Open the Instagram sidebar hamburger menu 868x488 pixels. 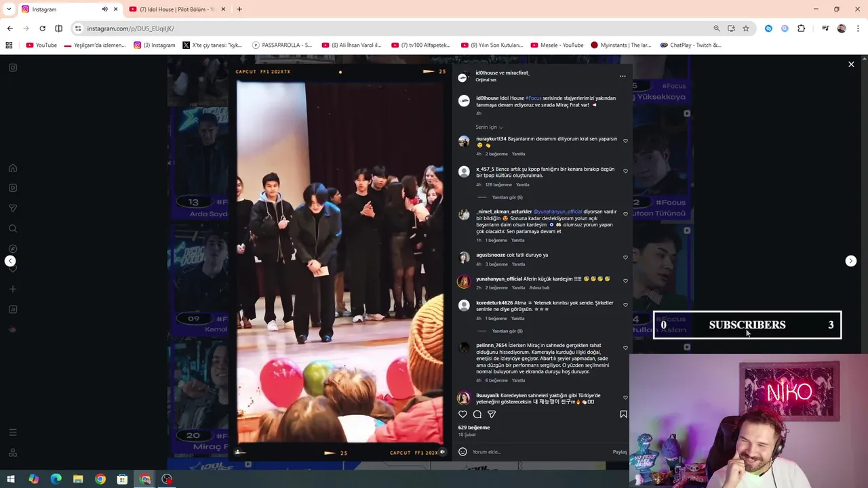click(x=13, y=432)
